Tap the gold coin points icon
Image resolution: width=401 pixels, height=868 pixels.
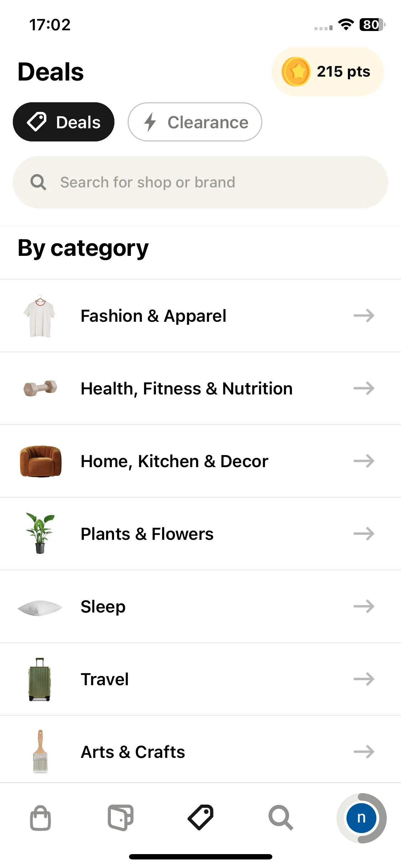[x=296, y=72]
